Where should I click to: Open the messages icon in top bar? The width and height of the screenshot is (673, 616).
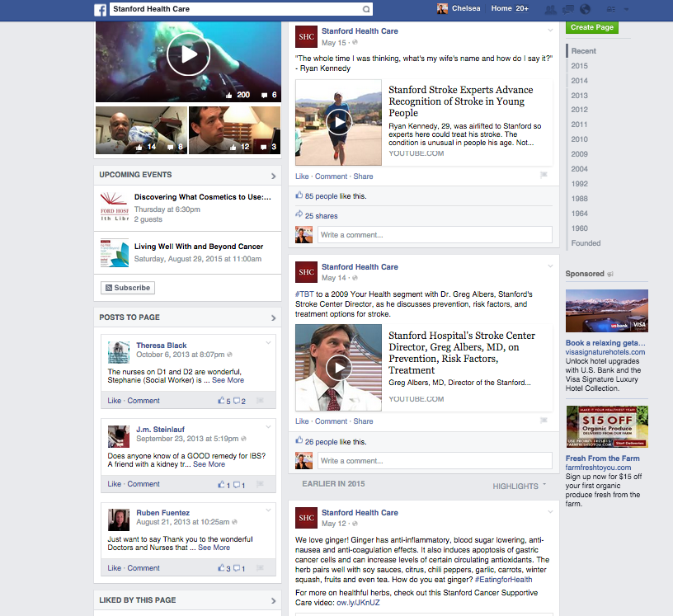tap(567, 9)
